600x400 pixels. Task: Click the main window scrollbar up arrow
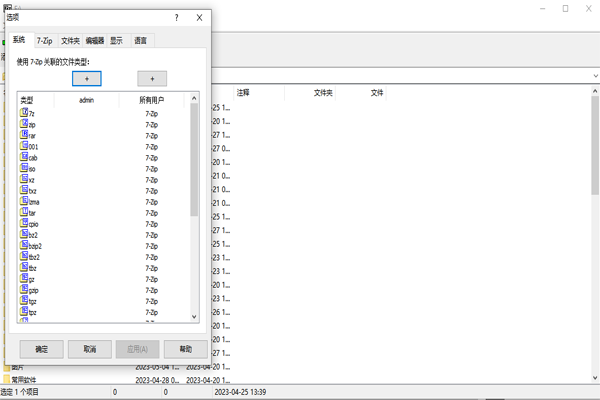click(595, 91)
